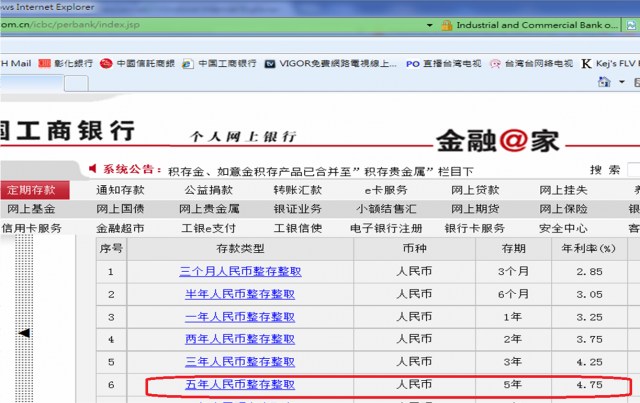Read the 积存金 system announcement text
640x403 pixels.
321,171
